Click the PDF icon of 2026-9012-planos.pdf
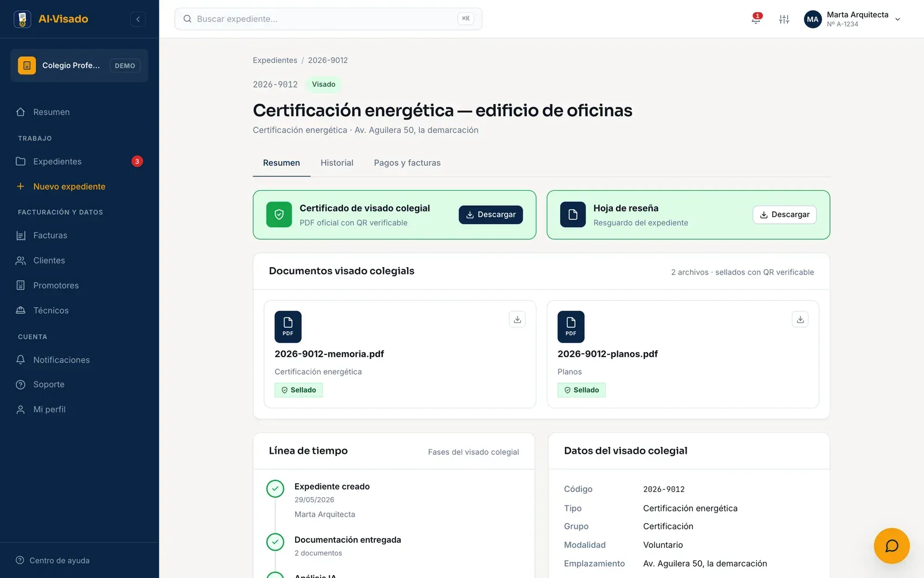The width and height of the screenshot is (924, 578). pyautogui.click(x=571, y=327)
